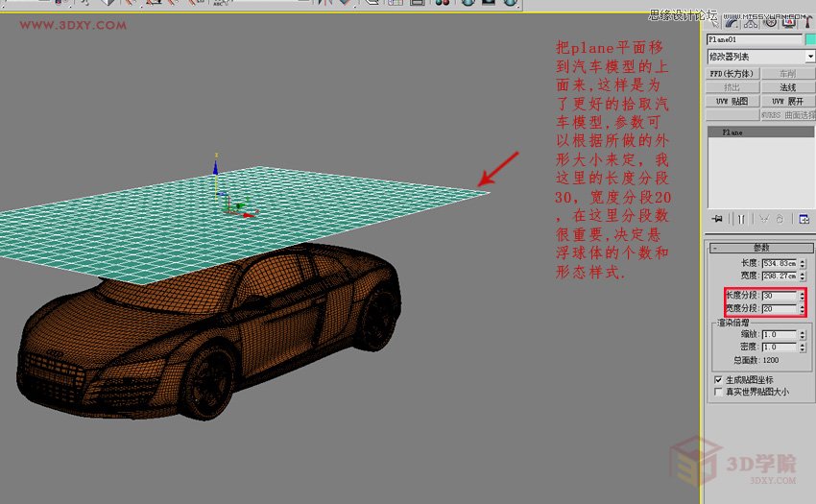Apply the UVW 贴图 modifier

(732, 101)
